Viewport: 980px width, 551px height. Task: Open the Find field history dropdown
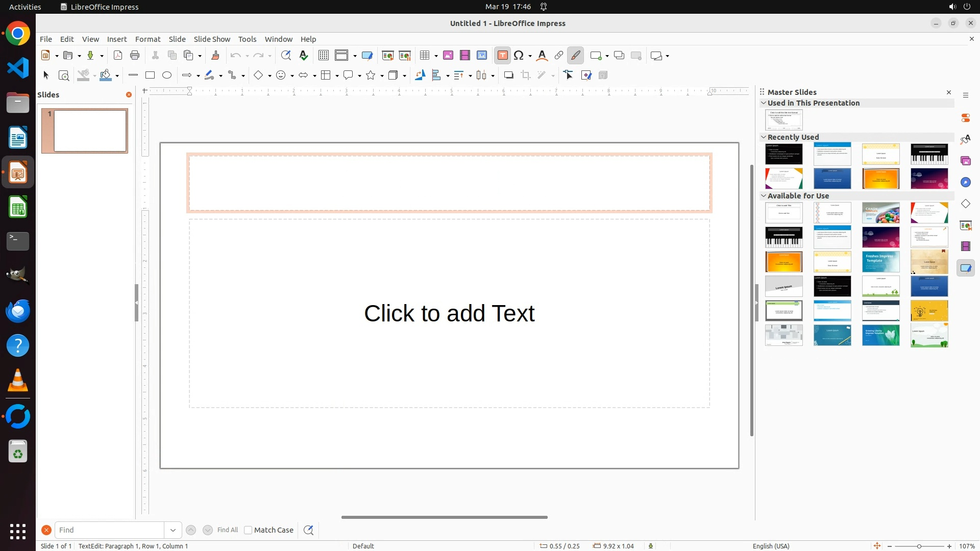click(x=173, y=530)
